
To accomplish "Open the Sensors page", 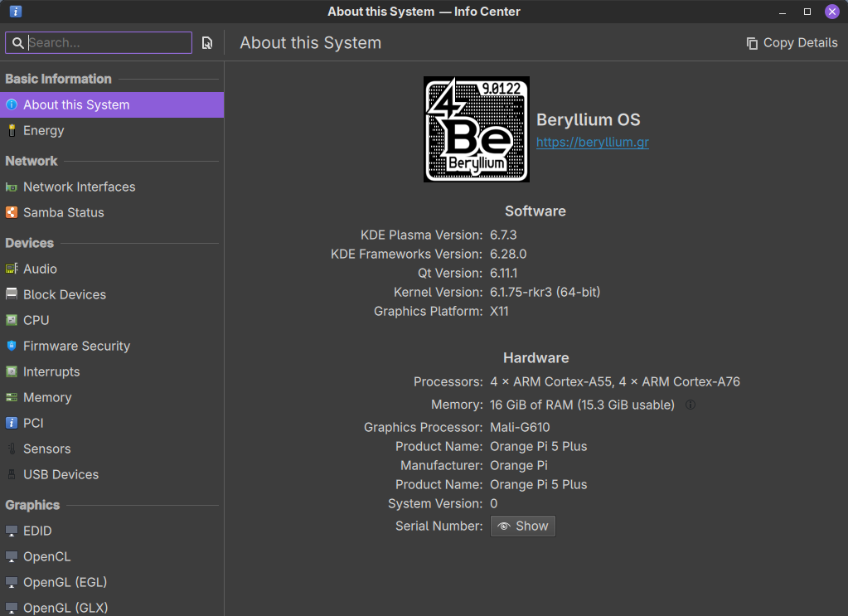I will [112, 449].
